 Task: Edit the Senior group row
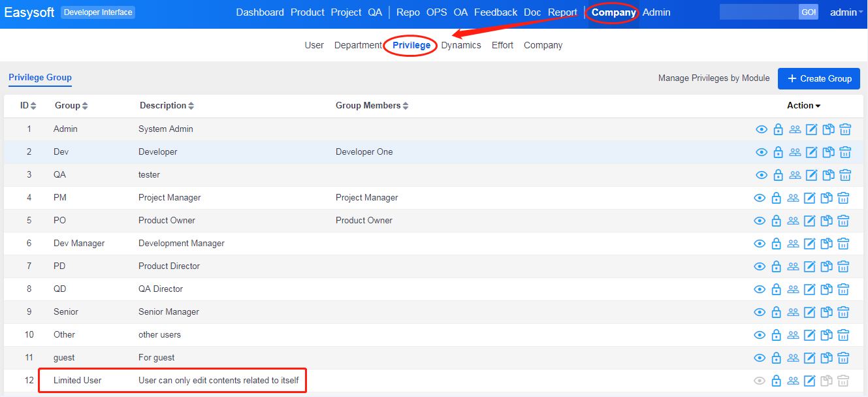[x=810, y=312]
